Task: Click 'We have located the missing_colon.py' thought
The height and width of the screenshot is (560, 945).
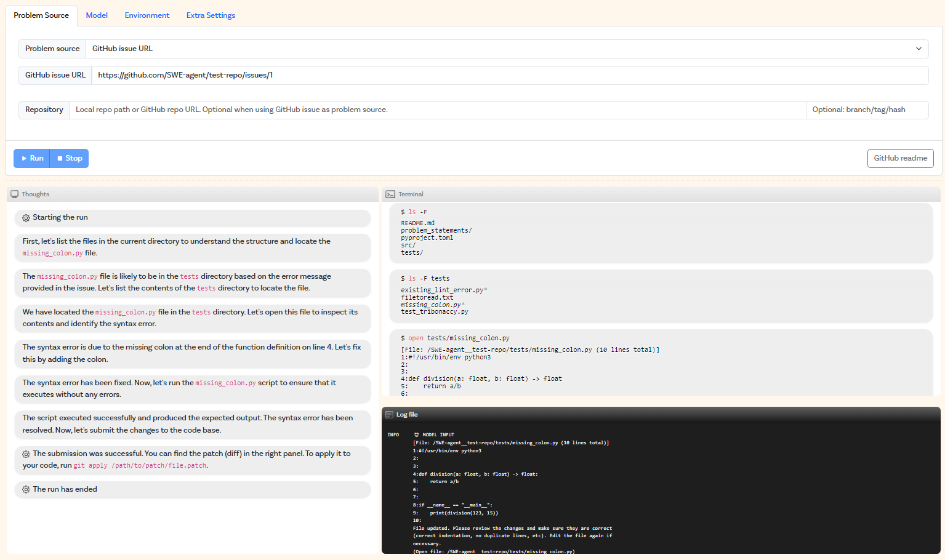Action: [x=193, y=318]
